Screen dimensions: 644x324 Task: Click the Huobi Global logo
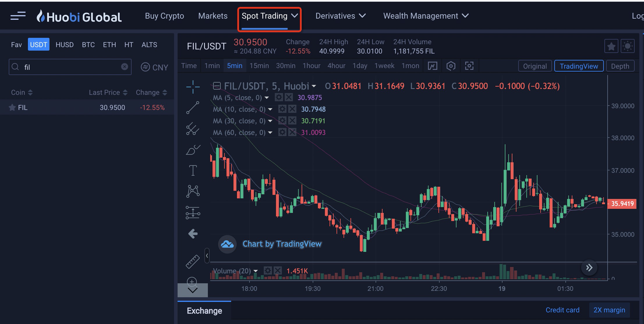(x=79, y=16)
